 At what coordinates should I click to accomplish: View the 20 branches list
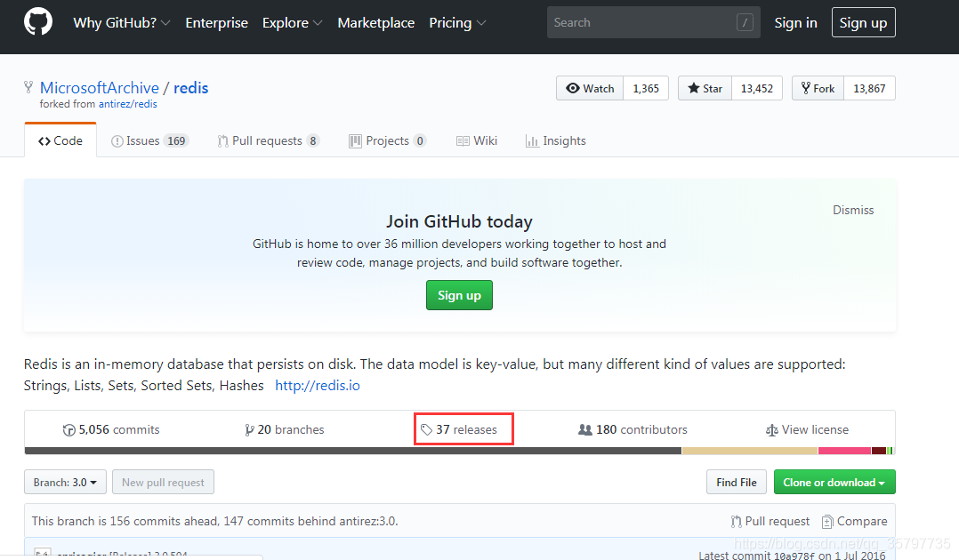click(x=285, y=430)
